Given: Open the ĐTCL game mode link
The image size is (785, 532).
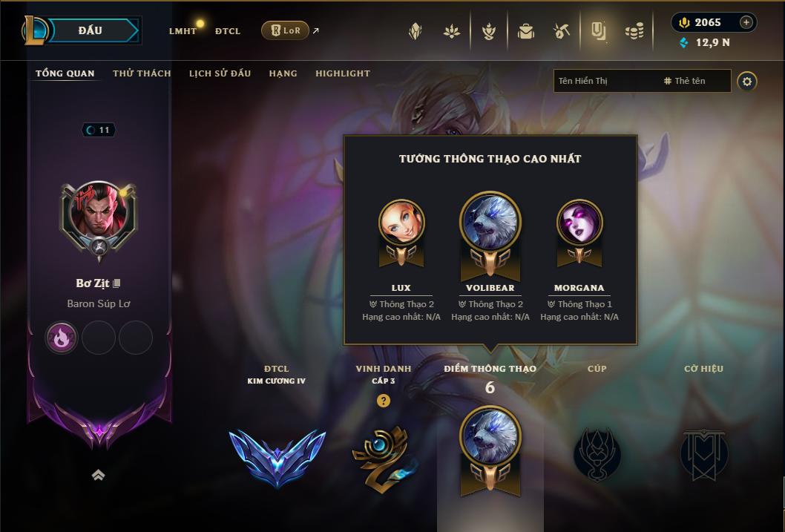Looking at the screenshot, I should [x=228, y=31].
